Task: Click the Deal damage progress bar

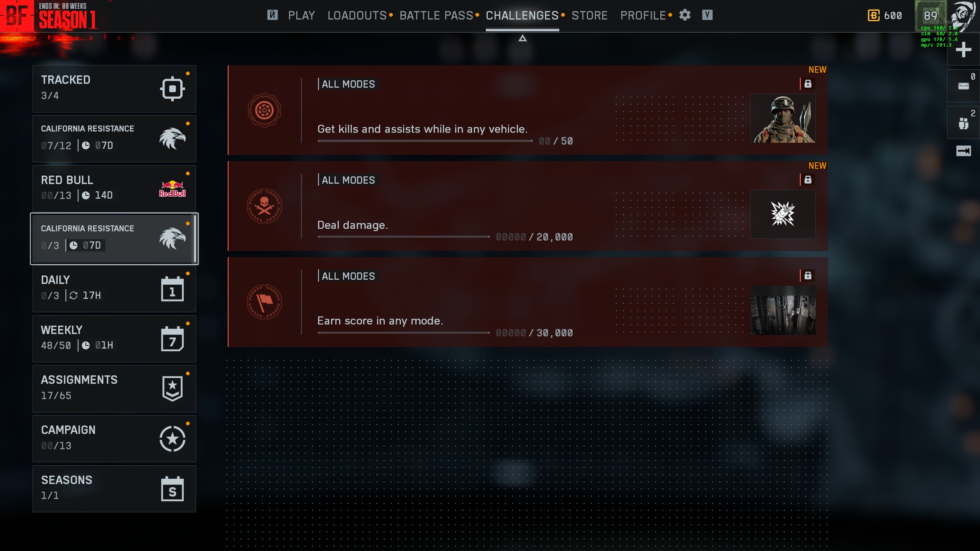Action: pos(403,237)
